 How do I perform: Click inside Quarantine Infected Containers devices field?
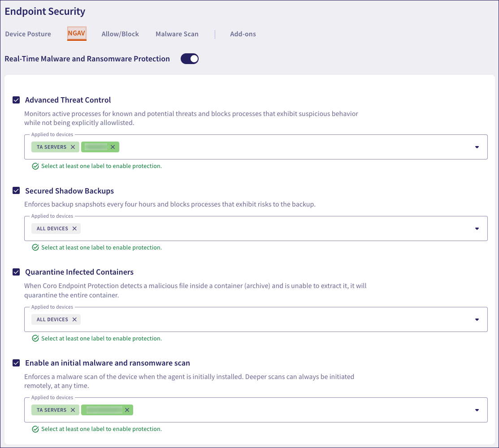[x=256, y=319]
